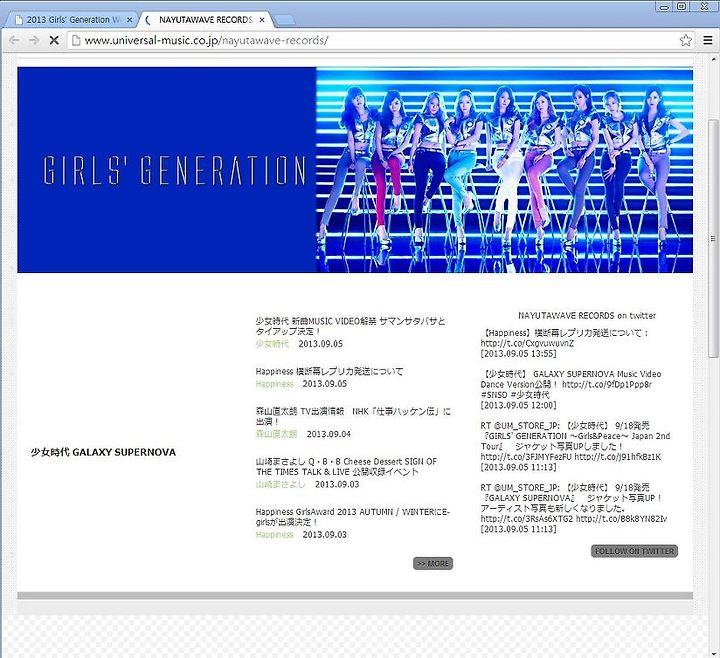This screenshot has height=658, width=720.
Task: Click the FOLLOW ON TWITTER button
Action: click(x=634, y=551)
